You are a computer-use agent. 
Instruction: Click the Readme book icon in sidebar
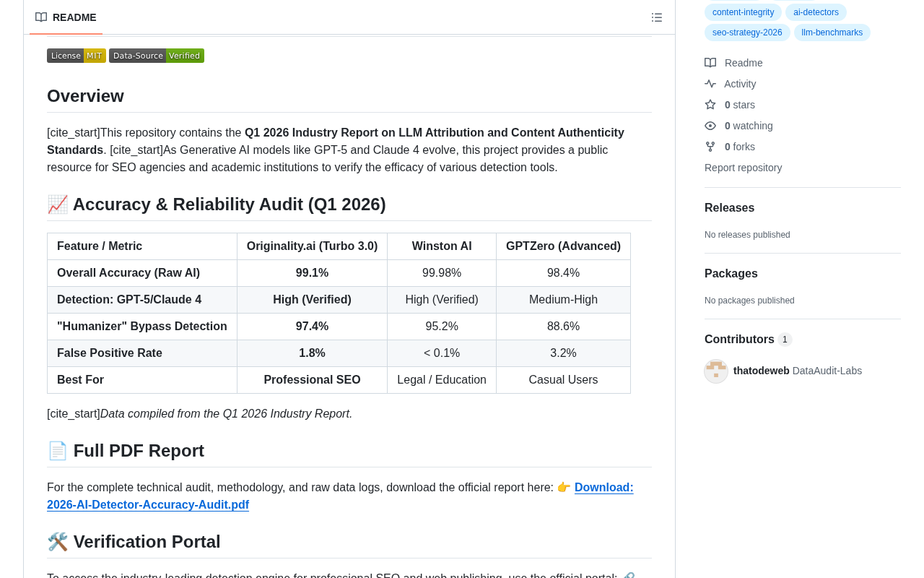coord(710,63)
